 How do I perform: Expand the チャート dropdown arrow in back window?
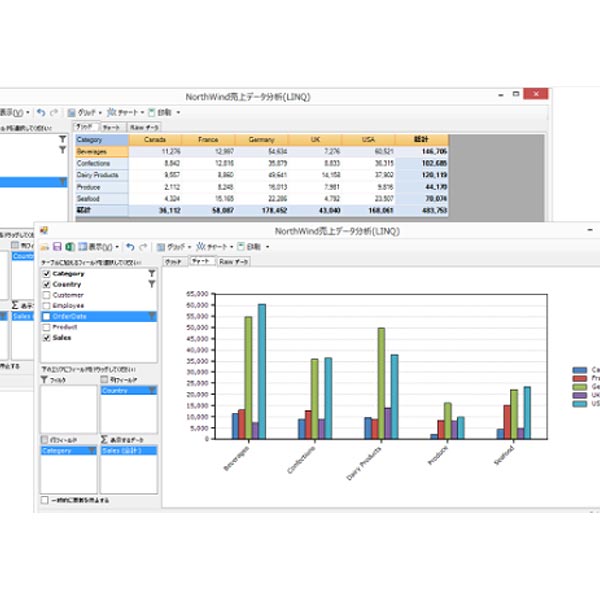142,113
